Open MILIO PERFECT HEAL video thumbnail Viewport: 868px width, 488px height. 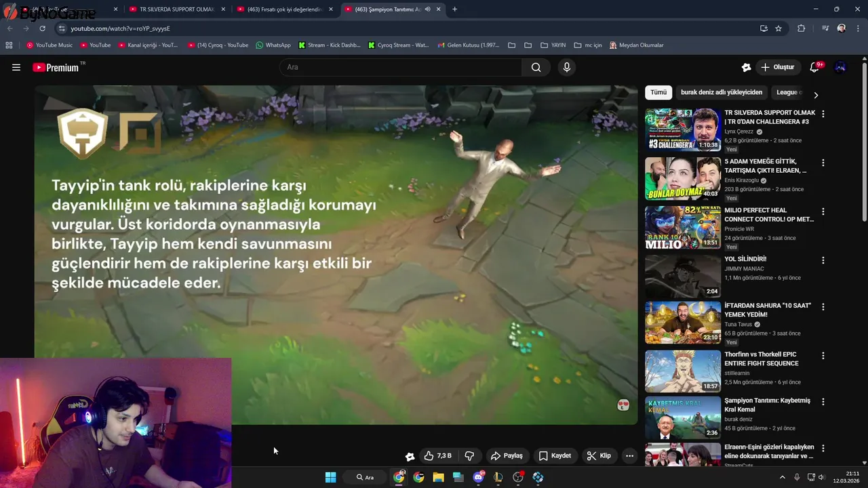click(x=683, y=228)
